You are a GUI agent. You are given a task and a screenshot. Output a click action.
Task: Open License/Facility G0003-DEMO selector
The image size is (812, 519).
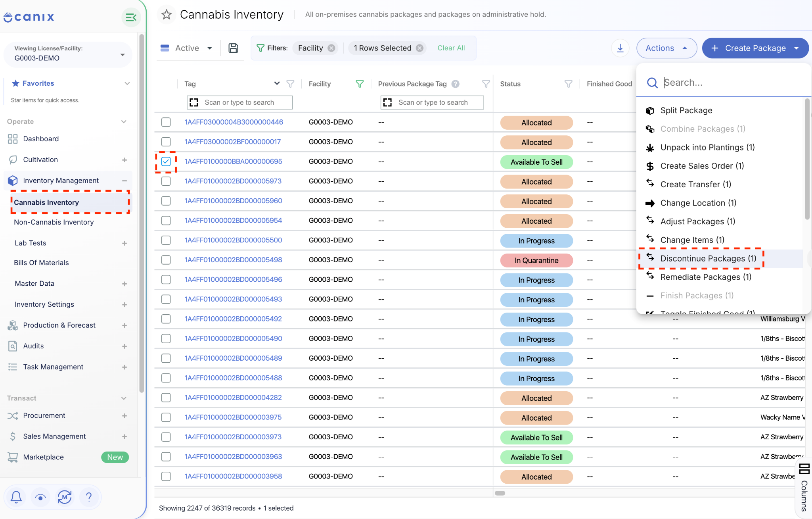tap(68, 54)
